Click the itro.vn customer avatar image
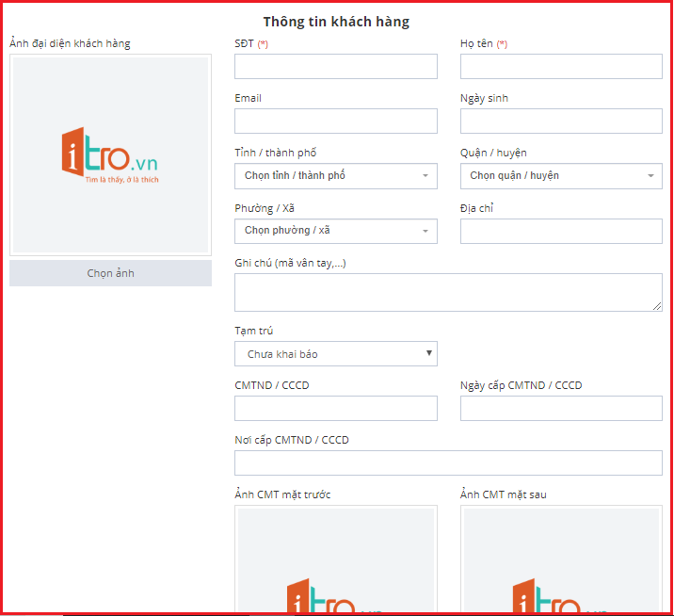The width and height of the screenshot is (674, 616). [110, 155]
